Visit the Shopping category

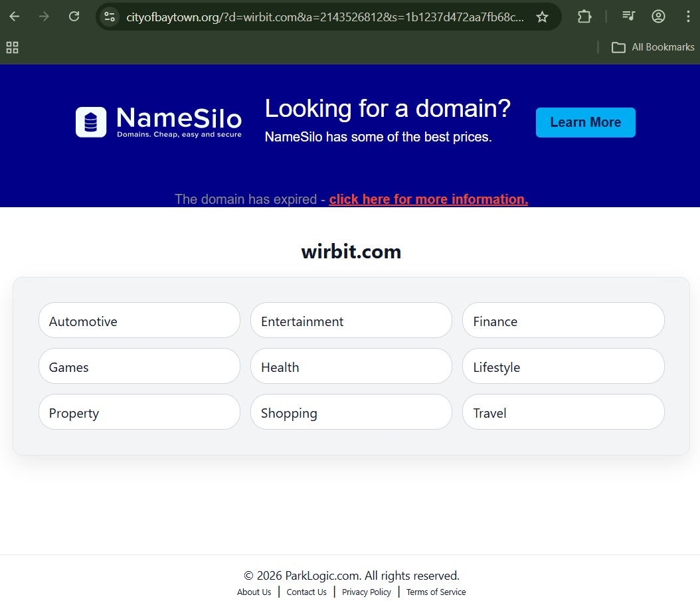click(351, 412)
